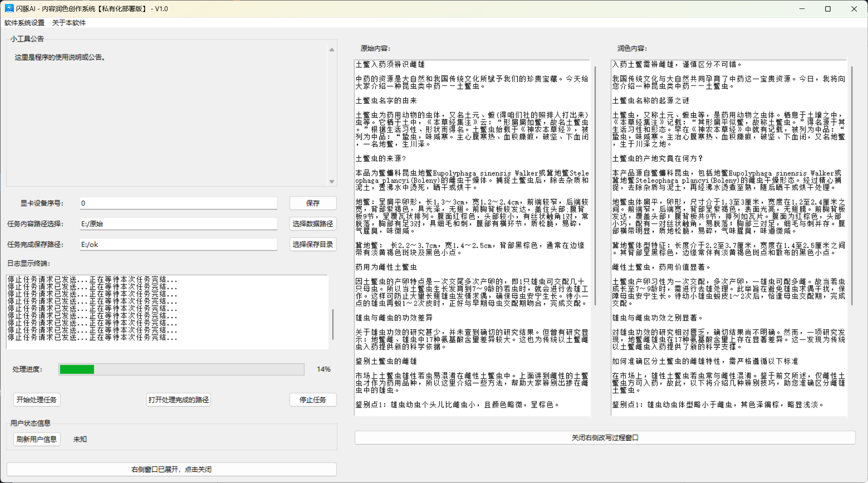Viewport: 868px width, 483px height.
Task: Open the 关于本软件 menu
Action: (69, 23)
